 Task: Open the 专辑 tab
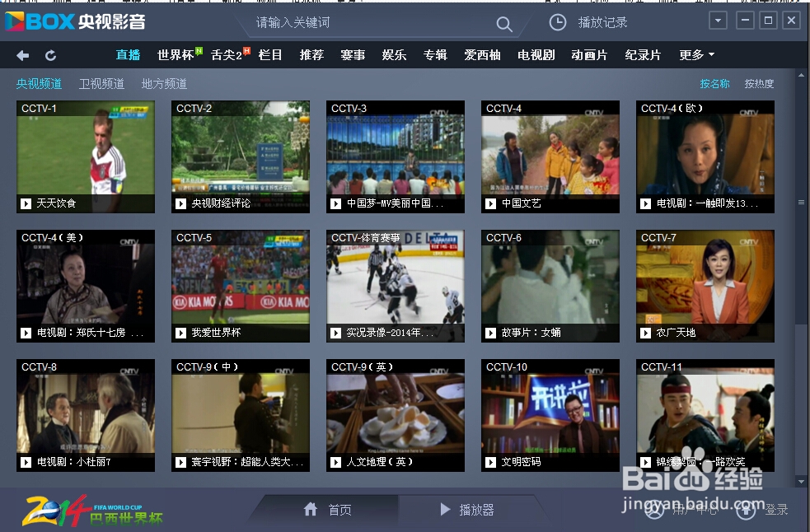[x=435, y=54]
